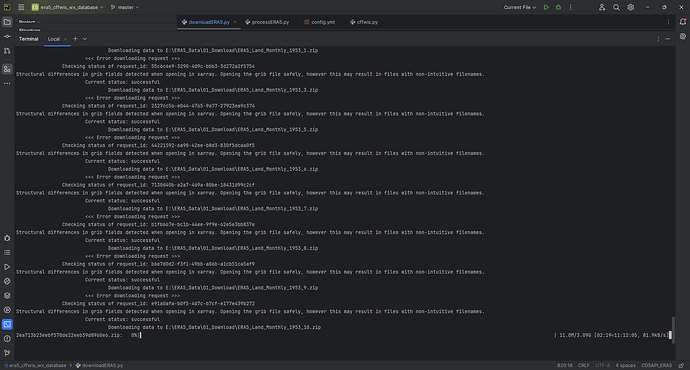This screenshot has width=690, height=370.
Task: Open the main hamburger menu
Action: pyautogui.click(x=21, y=7)
